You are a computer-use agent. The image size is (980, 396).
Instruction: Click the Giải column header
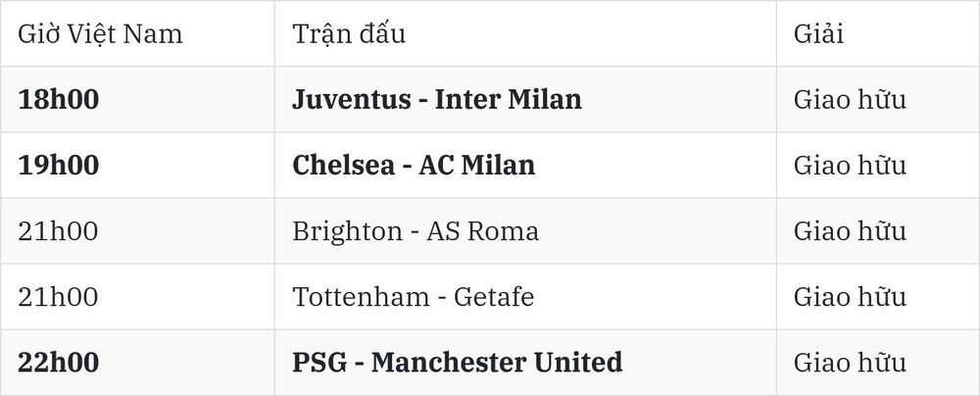(x=818, y=33)
